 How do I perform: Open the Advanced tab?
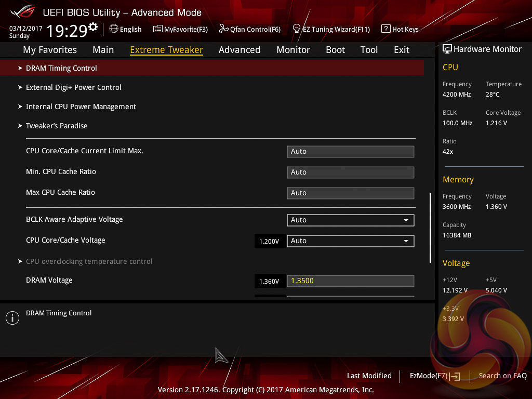point(240,50)
